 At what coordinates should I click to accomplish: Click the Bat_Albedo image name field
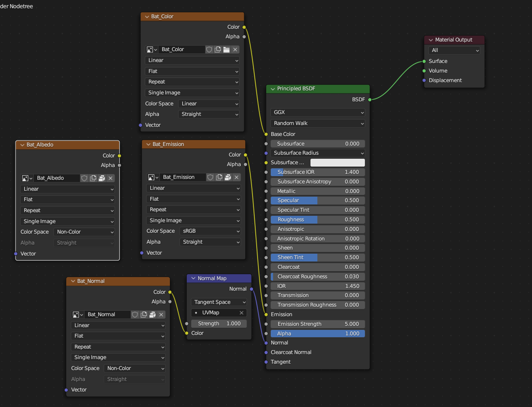click(x=57, y=178)
